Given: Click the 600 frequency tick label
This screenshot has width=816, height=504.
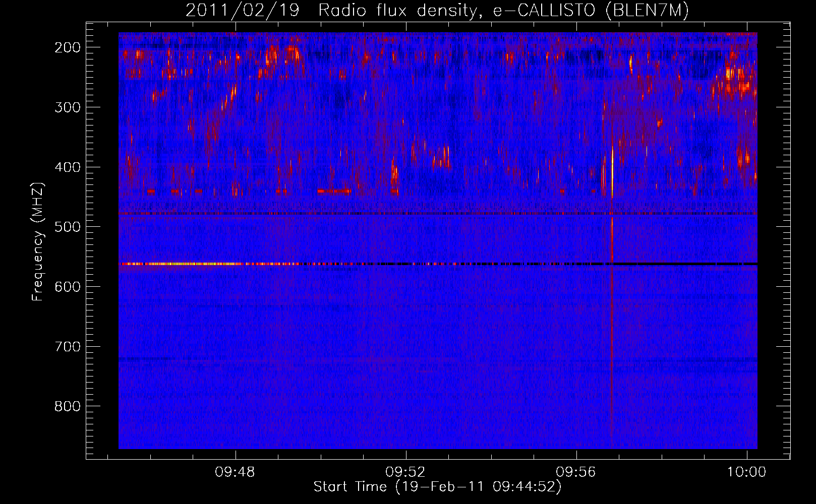Looking at the screenshot, I should (x=68, y=287).
